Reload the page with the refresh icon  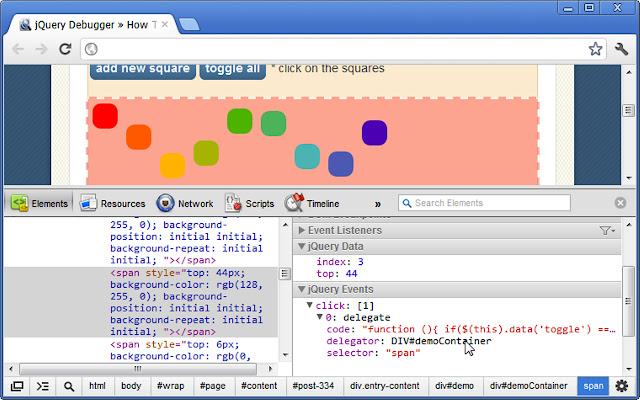coord(65,48)
